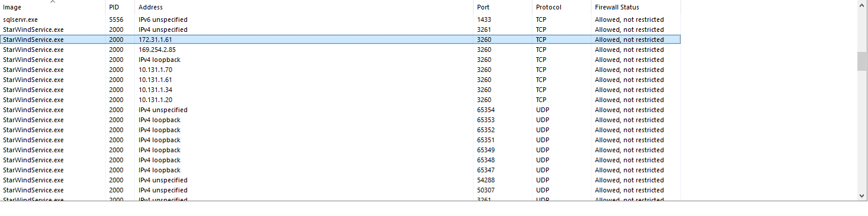Click port 3260 cell in 10.131.1.61 row
The width and height of the screenshot is (868, 216).
[x=484, y=80]
